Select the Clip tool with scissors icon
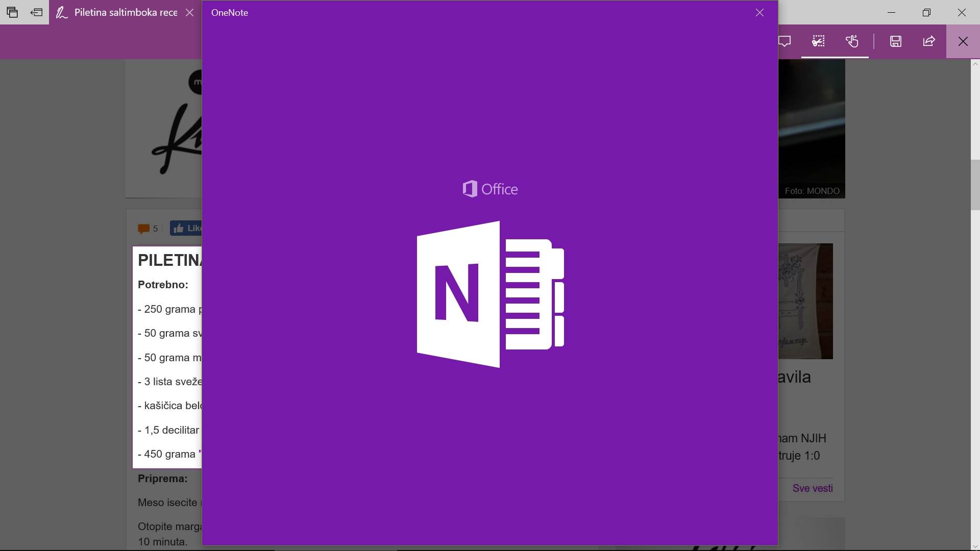980x551 pixels. pos(818,41)
